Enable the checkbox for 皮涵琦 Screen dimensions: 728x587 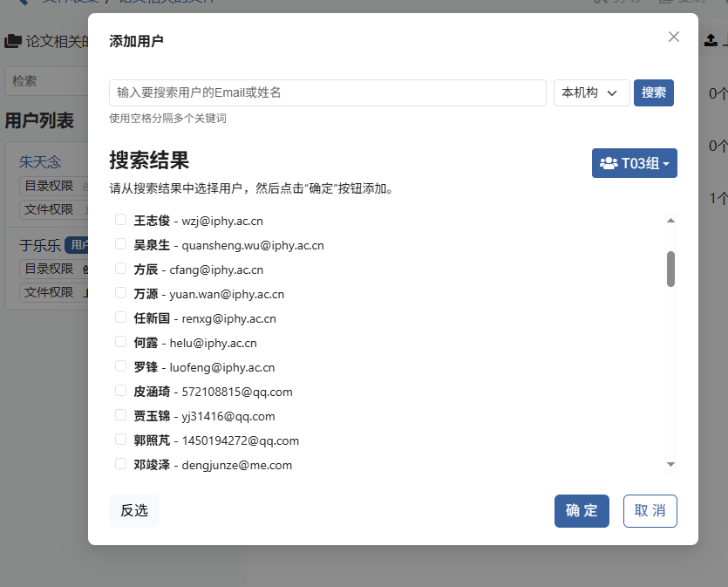(120, 391)
